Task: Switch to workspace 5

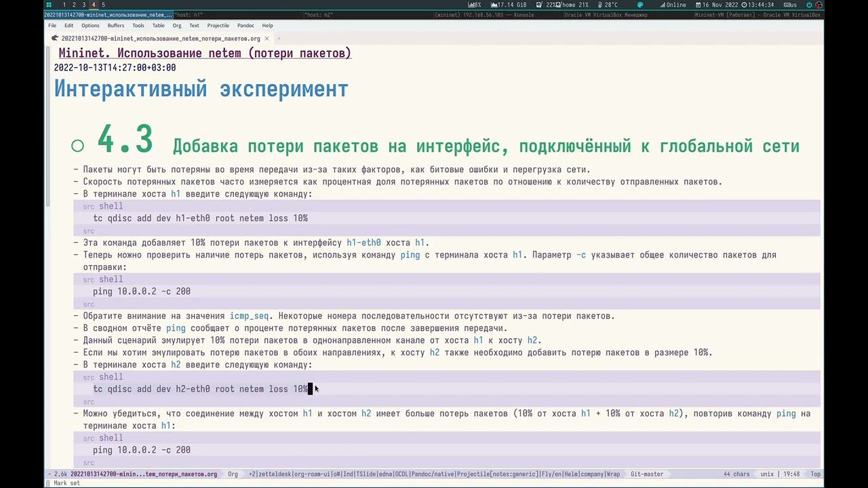Action: [x=104, y=5]
